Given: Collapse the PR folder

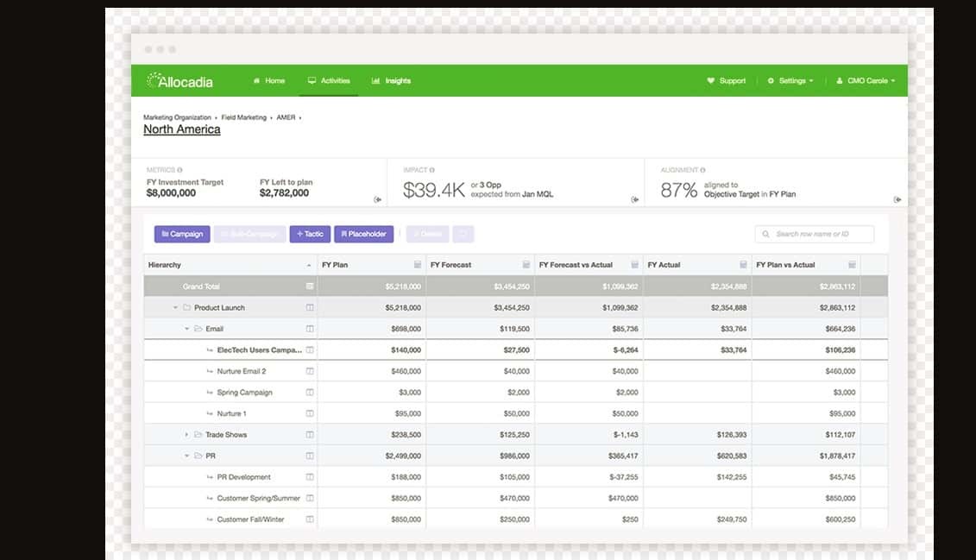Looking at the screenshot, I should click(x=187, y=456).
